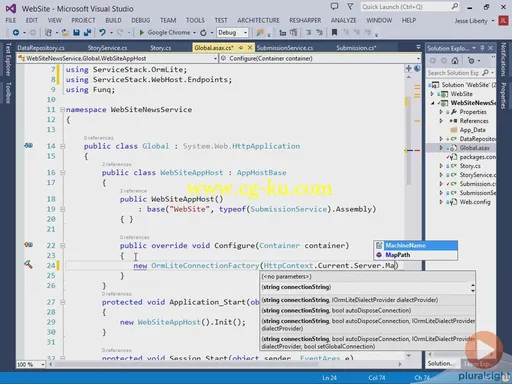Image resolution: width=512 pixels, height=384 pixels.
Task: Expand the Web.config tree node
Action: coord(441,202)
